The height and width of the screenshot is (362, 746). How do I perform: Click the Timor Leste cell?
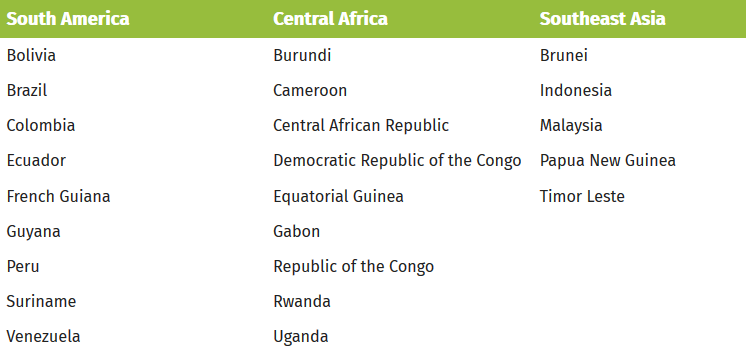pos(582,196)
